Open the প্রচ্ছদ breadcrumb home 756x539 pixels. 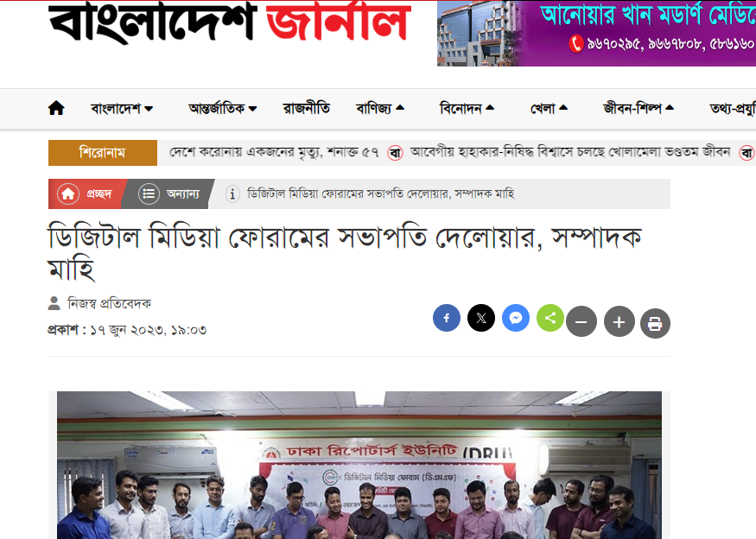click(x=85, y=193)
